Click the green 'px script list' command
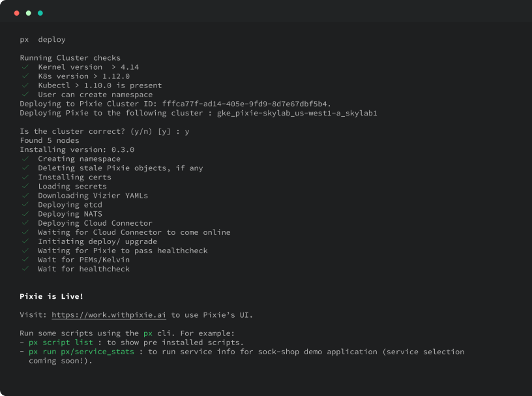This screenshot has height=396, width=532. [x=65, y=343]
